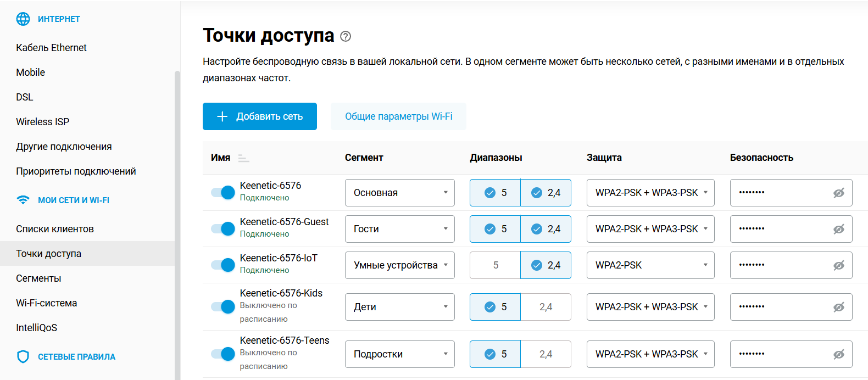Image resolution: width=868 pixels, height=380 pixels.
Task: Click the globe icon next to Интернет
Action: tap(23, 19)
